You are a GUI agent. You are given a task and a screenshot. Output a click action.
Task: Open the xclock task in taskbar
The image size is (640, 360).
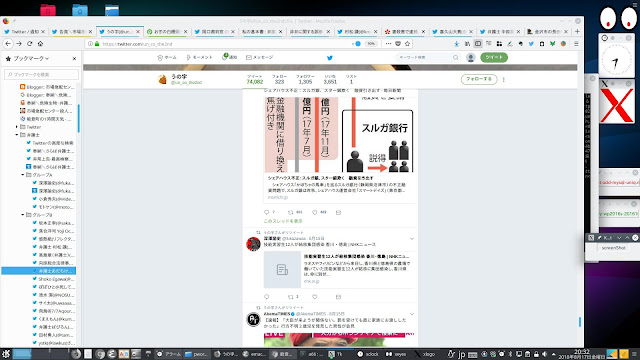[368, 354]
